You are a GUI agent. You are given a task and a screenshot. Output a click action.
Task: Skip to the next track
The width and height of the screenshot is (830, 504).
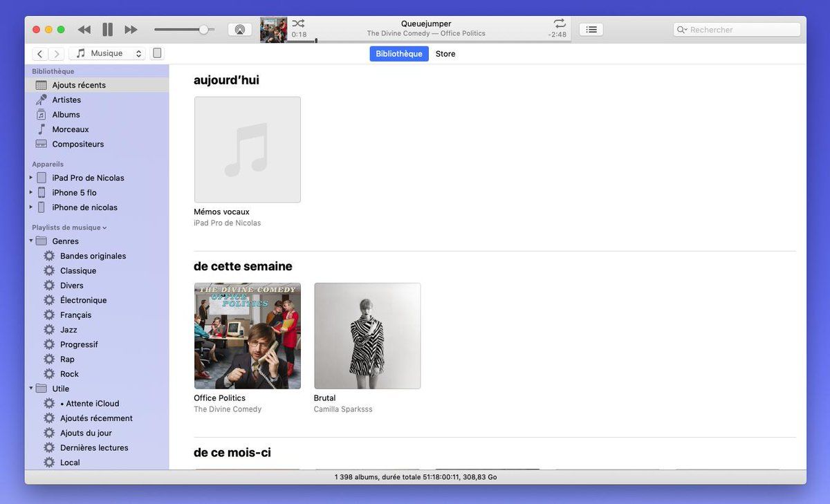(x=131, y=30)
